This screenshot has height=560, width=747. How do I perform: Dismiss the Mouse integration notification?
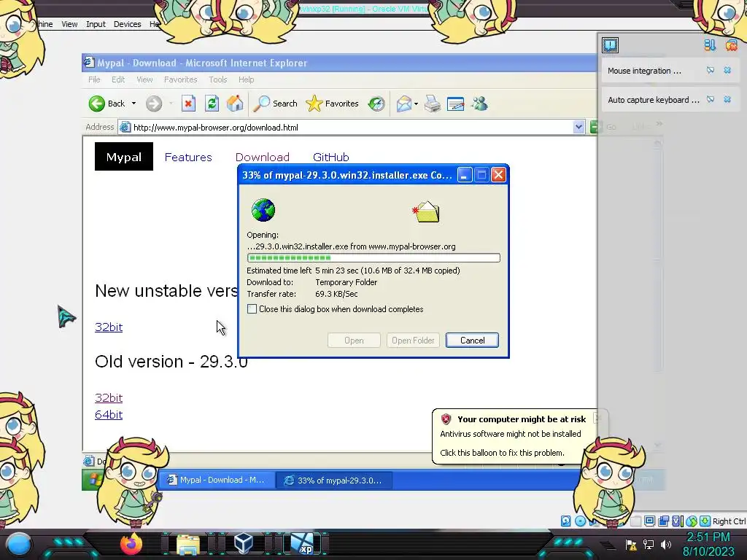[x=727, y=71]
